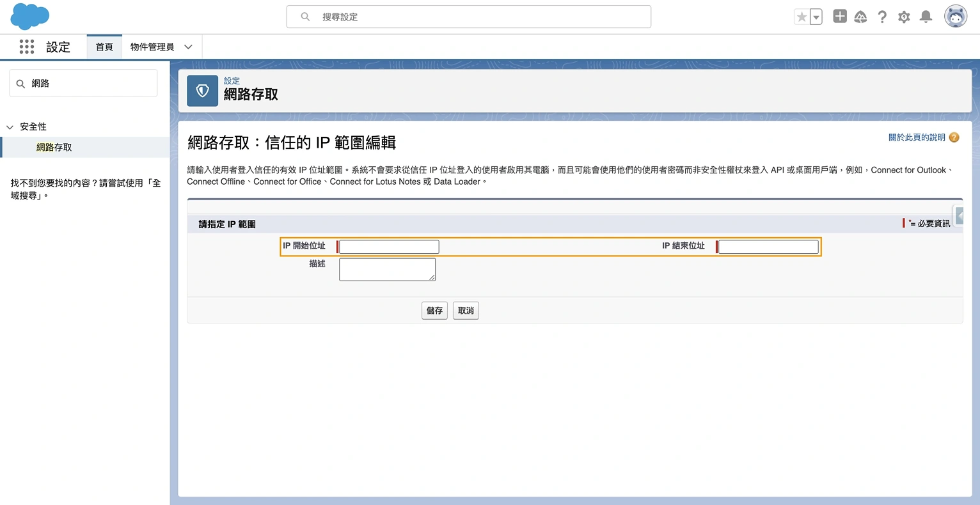Click the 儲存 button
The height and width of the screenshot is (505, 980).
tap(434, 310)
